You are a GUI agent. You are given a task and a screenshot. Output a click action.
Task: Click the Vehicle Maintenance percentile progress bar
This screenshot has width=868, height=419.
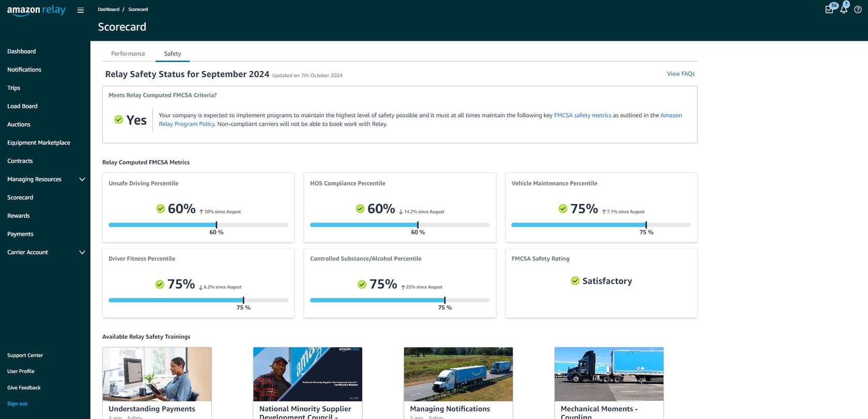pos(601,225)
